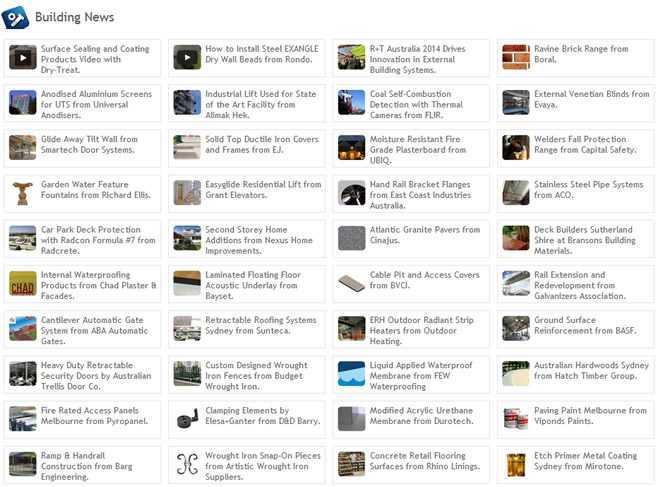Open Easyglide Residential Lift from Grant Elevators
This screenshot has width=656, height=487.
coord(263,190)
